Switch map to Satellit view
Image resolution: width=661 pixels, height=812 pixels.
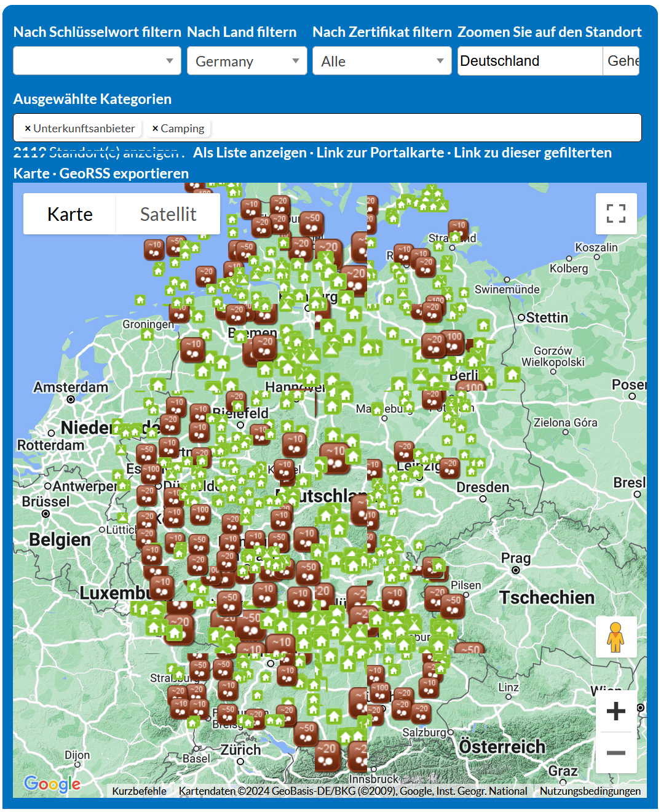168,214
